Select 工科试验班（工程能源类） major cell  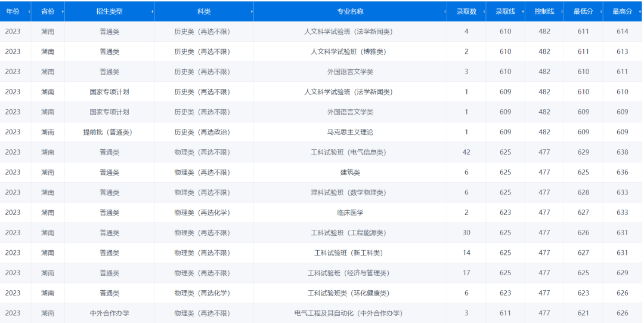(350, 233)
